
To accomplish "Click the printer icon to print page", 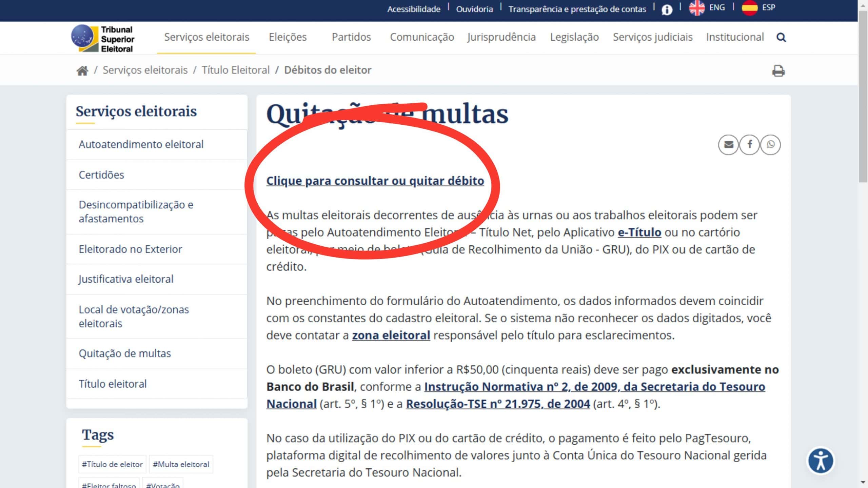I will click(778, 71).
